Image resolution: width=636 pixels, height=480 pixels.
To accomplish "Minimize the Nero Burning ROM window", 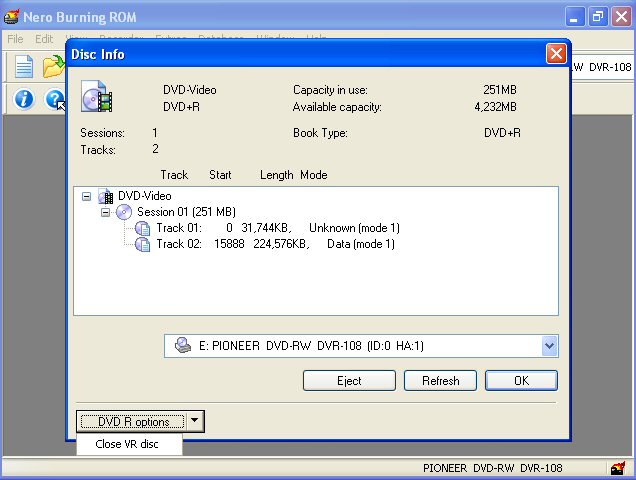I will click(575, 17).
